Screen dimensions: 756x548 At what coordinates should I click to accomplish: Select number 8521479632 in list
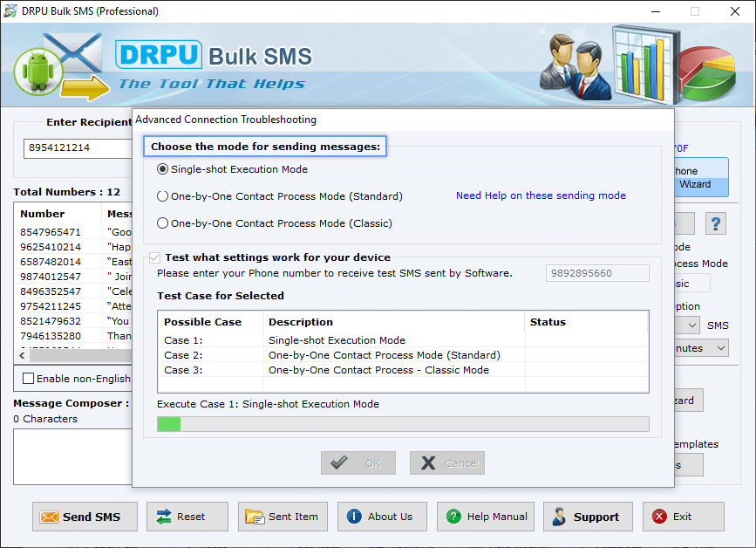coord(51,321)
